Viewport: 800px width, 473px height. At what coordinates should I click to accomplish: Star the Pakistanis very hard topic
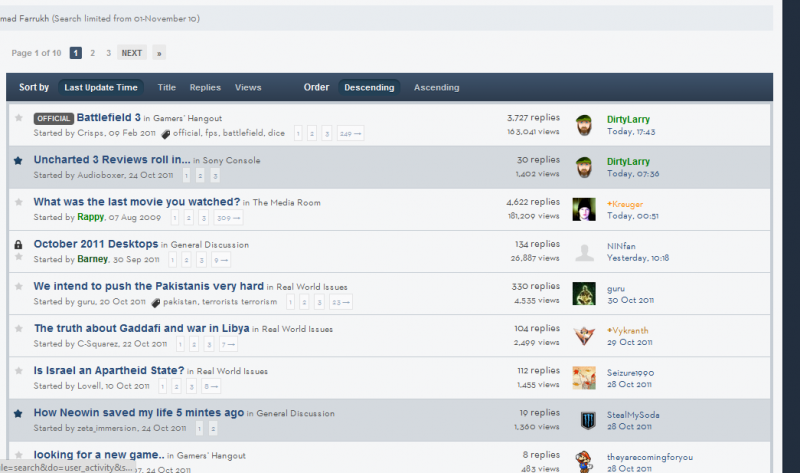[19, 286]
